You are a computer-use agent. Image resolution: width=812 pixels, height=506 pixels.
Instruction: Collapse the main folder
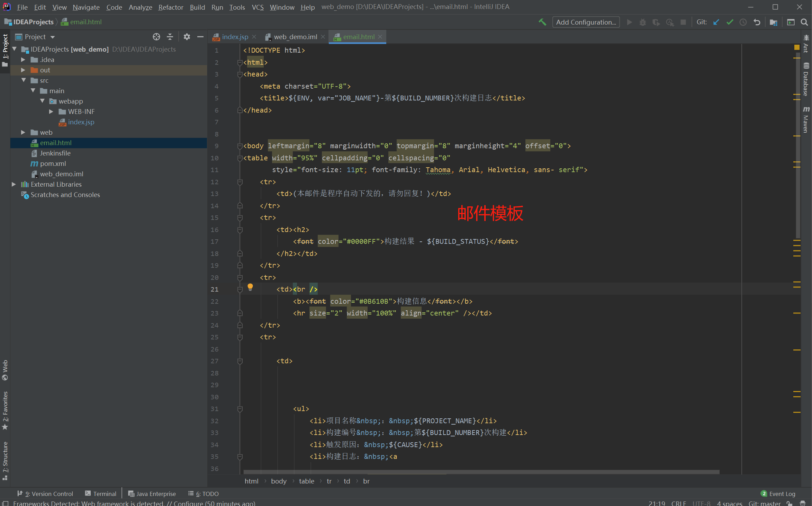[x=33, y=91]
